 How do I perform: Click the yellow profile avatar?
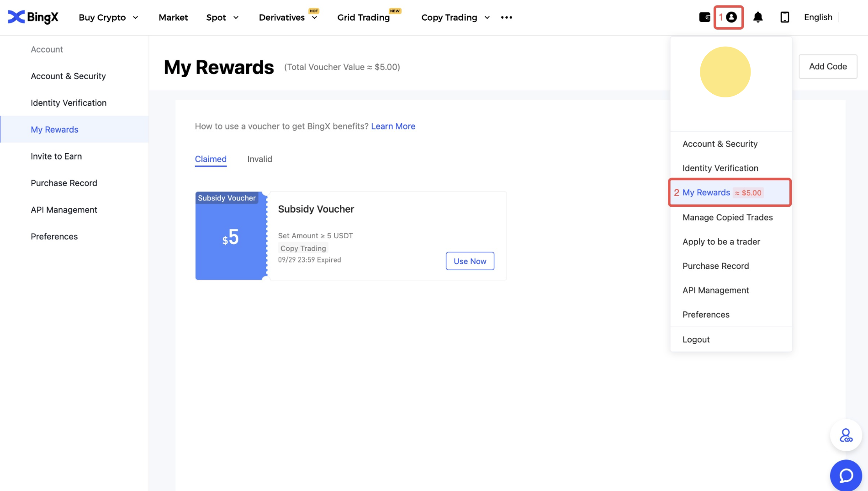click(725, 72)
